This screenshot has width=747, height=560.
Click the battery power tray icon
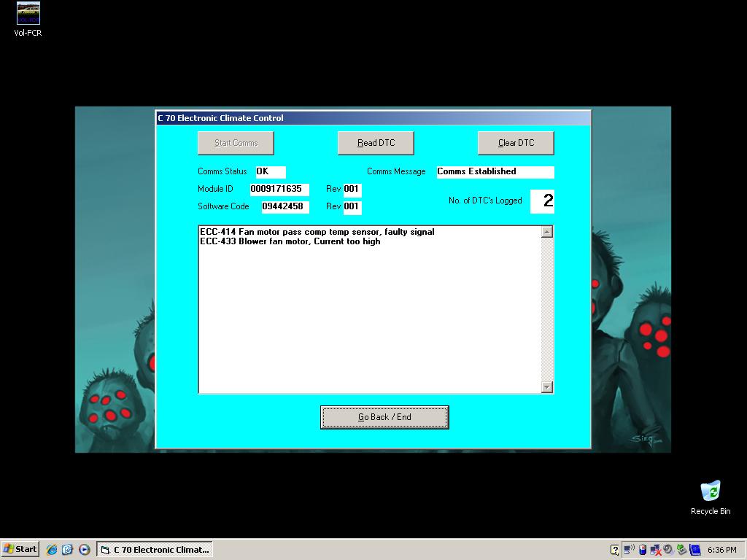click(x=642, y=550)
